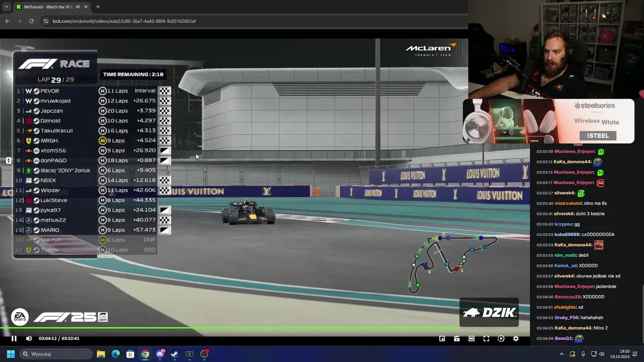Launch Microsoft Edge from taskbar
The width and height of the screenshot is (644, 362).
tap(116, 354)
